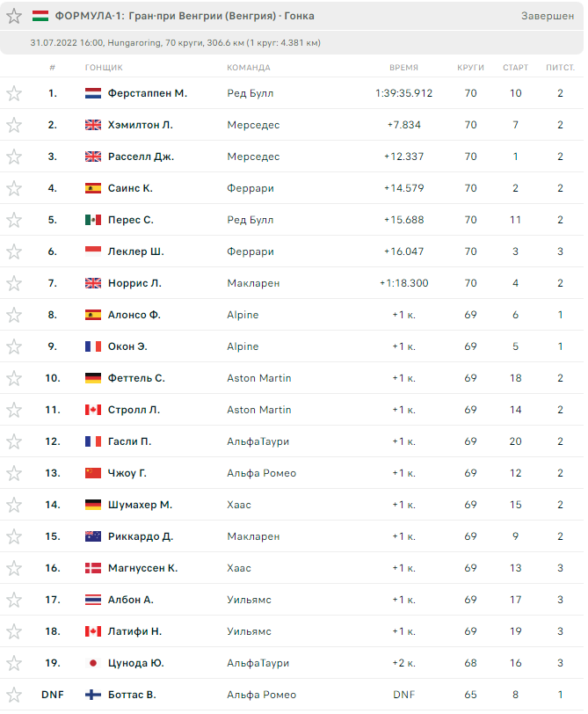Mark Феттель С. with the star icon

click(x=14, y=378)
